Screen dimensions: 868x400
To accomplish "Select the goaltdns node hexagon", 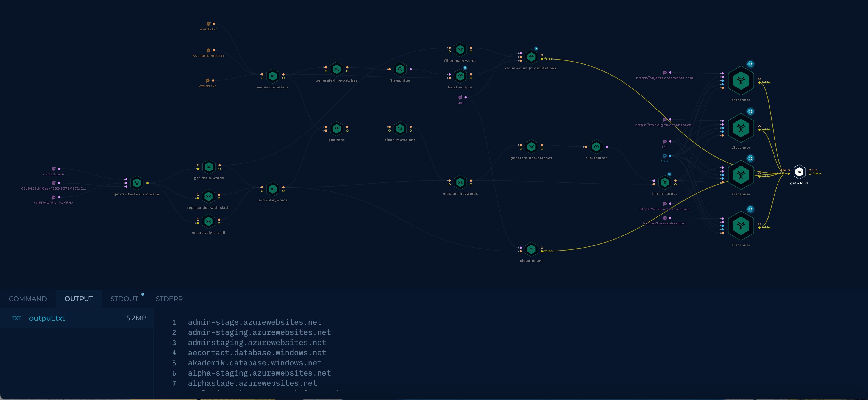I will pyautogui.click(x=336, y=129).
